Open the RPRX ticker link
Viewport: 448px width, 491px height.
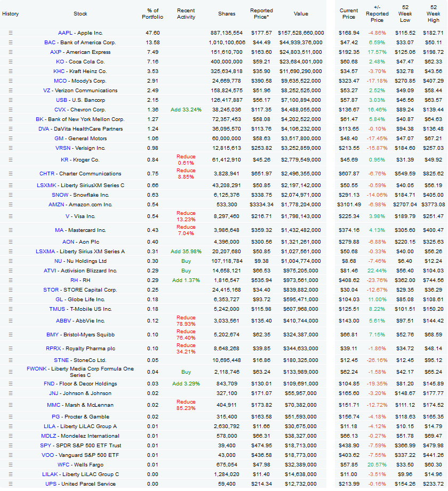point(53,349)
